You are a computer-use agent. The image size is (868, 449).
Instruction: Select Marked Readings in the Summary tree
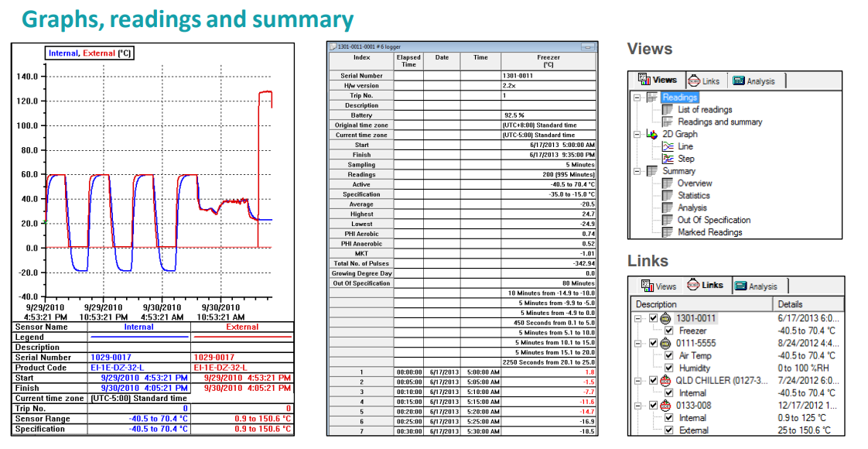tap(709, 232)
